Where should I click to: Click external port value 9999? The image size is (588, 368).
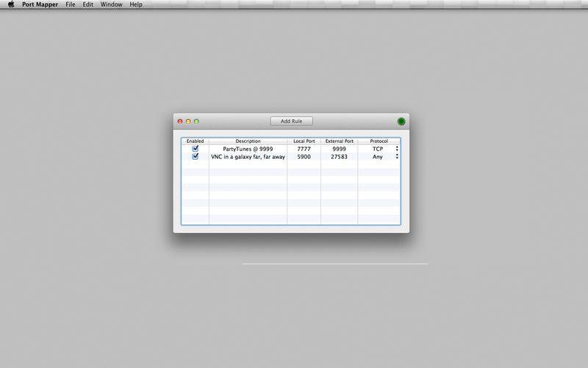340,149
